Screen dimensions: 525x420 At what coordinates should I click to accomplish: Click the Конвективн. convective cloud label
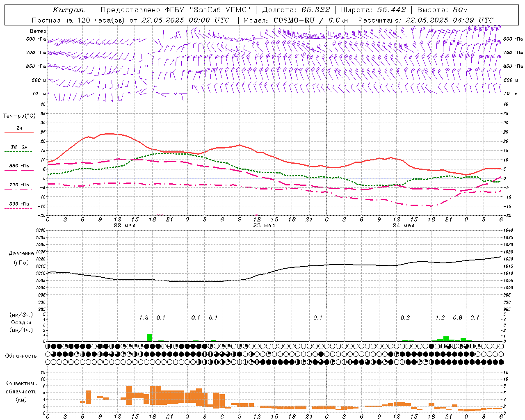coord(21,383)
